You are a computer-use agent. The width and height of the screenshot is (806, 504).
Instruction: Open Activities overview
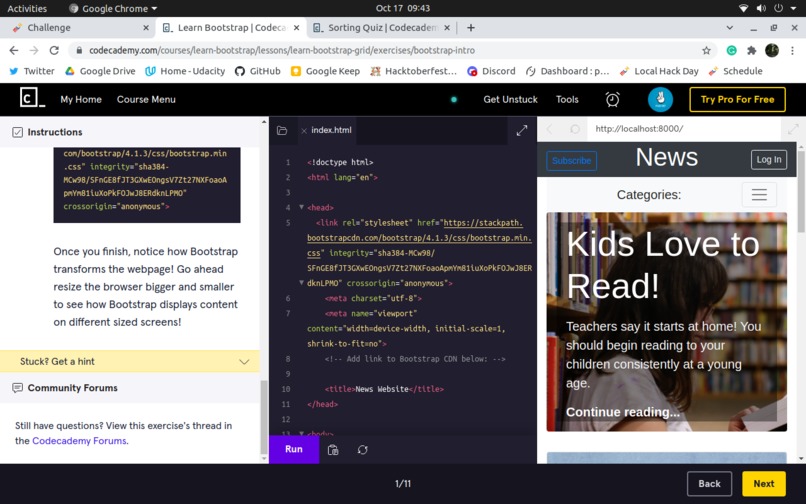(x=27, y=8)
